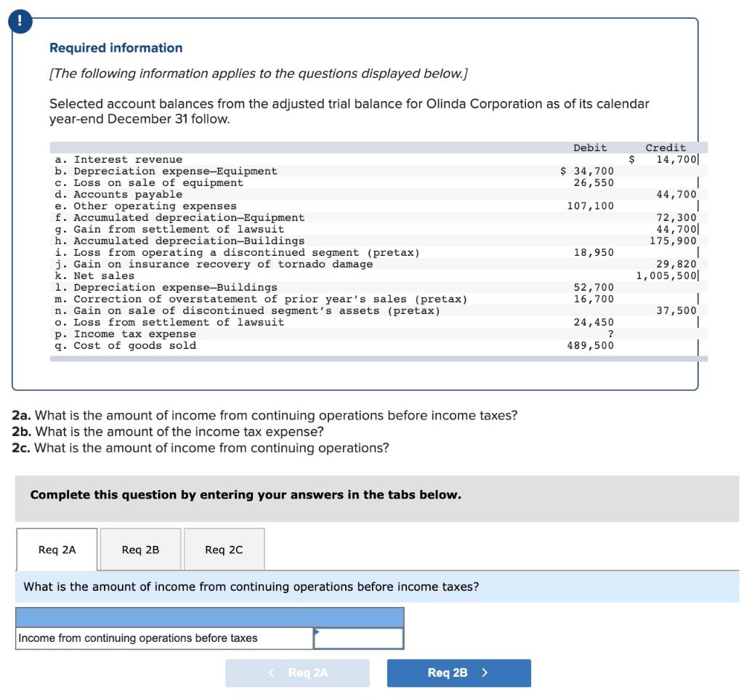
Task: Click the Cost of goods sold row
Action: (x=218, y=345)
